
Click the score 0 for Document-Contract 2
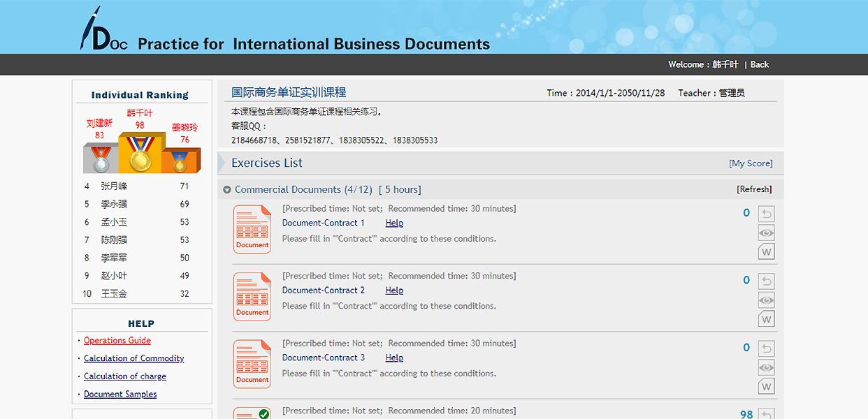click(x=746, y=281)
